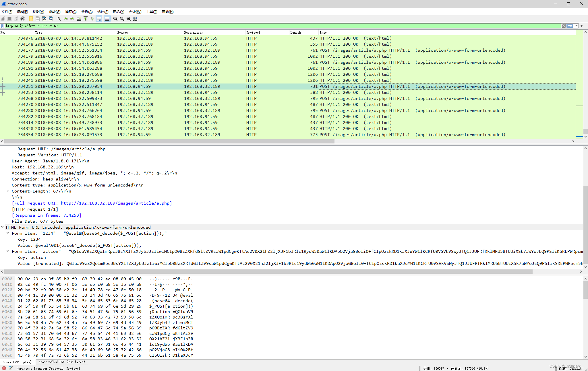Apply the display filter arrow button
This screenshot has width=588, height=371.
570,26
